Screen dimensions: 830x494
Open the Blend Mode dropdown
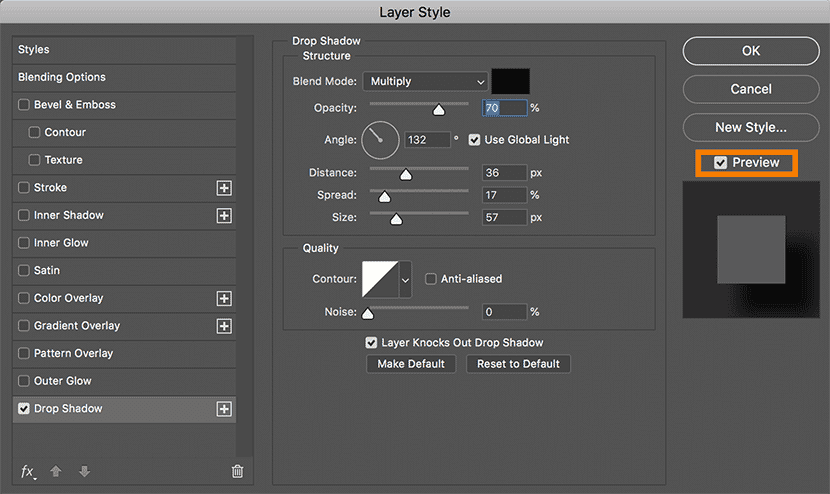[427, 82]
